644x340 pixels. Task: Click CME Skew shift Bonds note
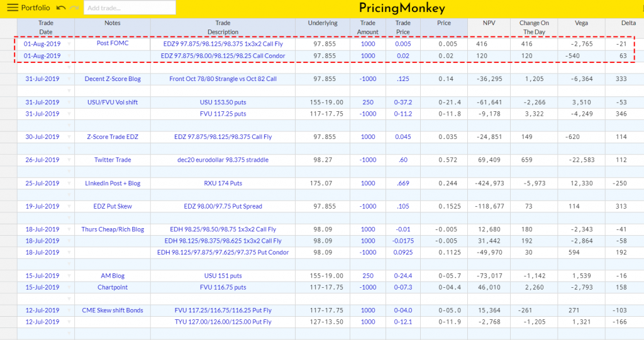click(113, 310)
